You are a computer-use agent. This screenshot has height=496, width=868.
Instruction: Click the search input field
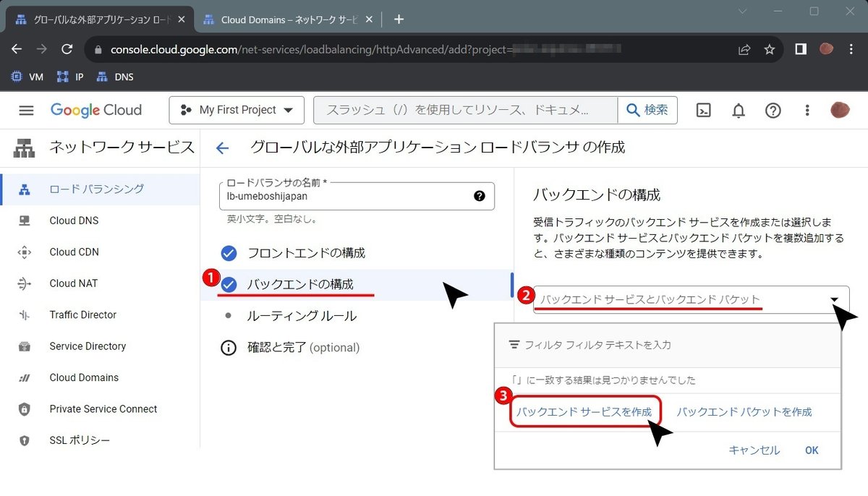[465, 110]
